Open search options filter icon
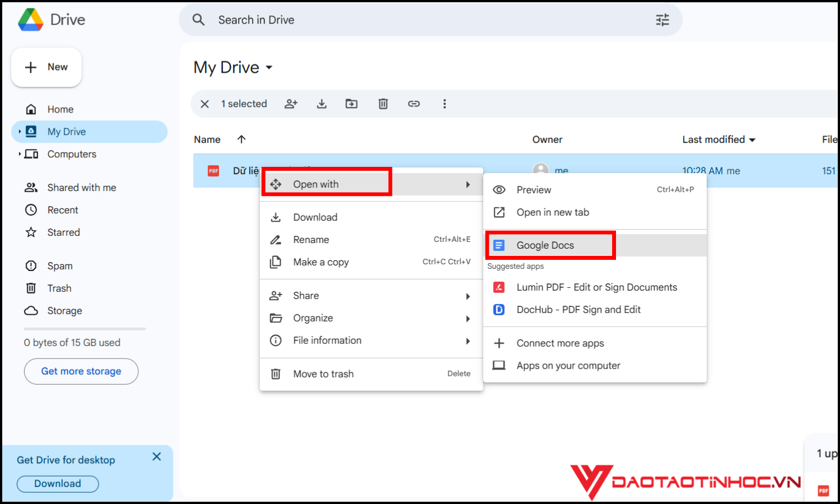The width and height of the screenshot is (840, 504). point(662,20)
